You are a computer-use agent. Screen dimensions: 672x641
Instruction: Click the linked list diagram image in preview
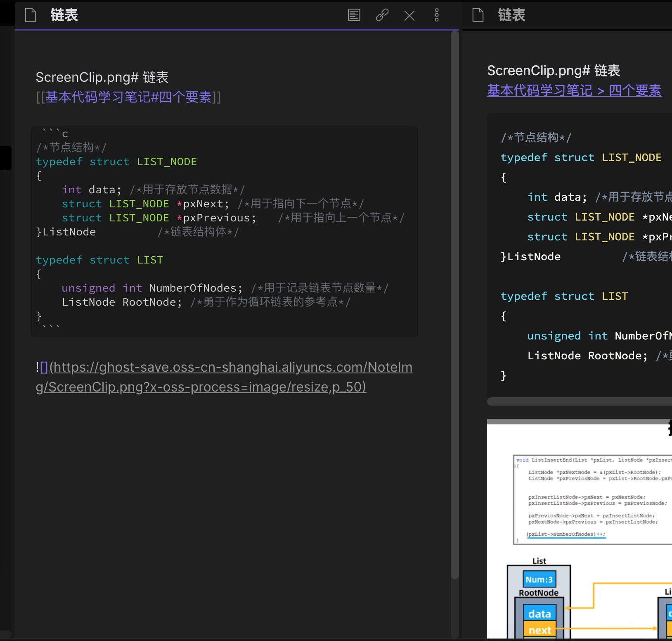(x=580, y=528)
